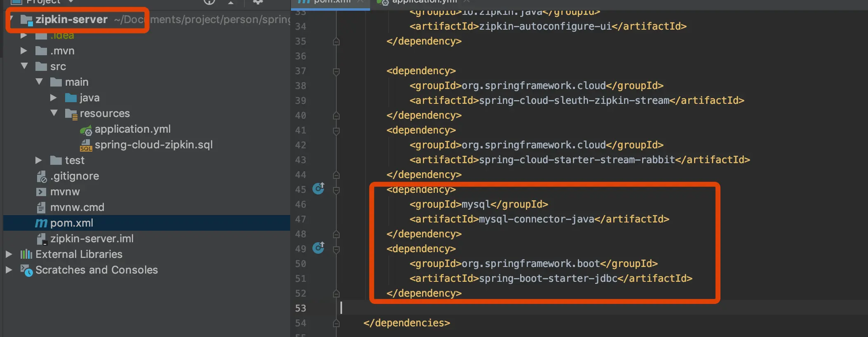This screenshot has height=337, width=868.
Task: Click the Maven m icon for pom.xml
Action: tap(41, 223)
